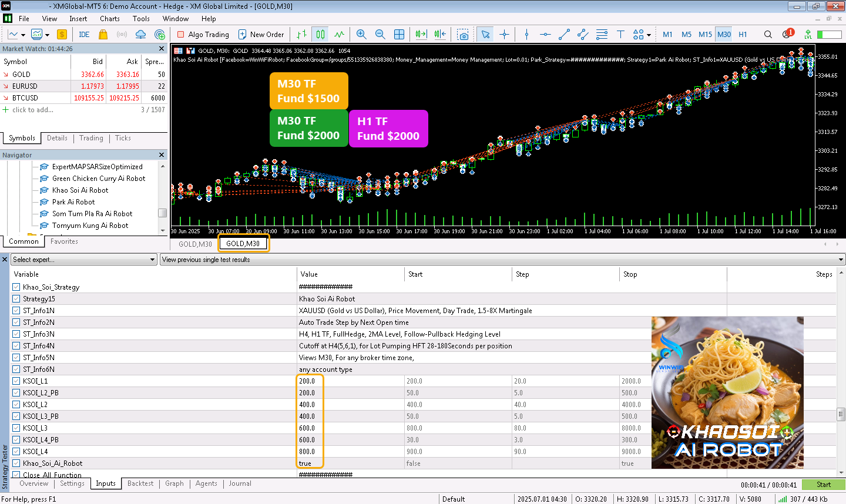Open the Charts menu
This screenshot has height=504, width=846.
(110, 19)
